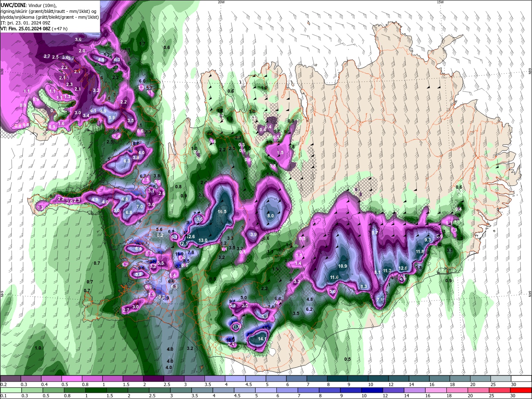Click the 16.5 precipitation value on the map

[222, 212]
